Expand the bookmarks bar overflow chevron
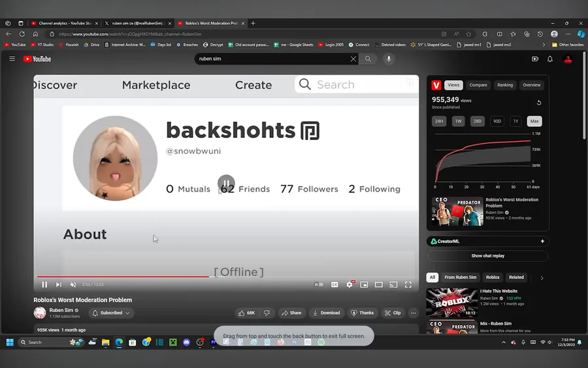 [544, 44]
